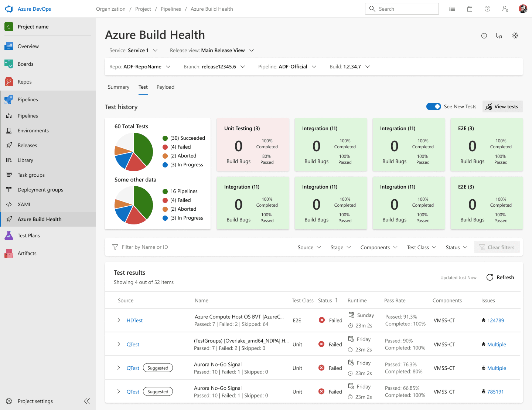Open the work items list icon in header
The image size is (532, 410).
452,9
